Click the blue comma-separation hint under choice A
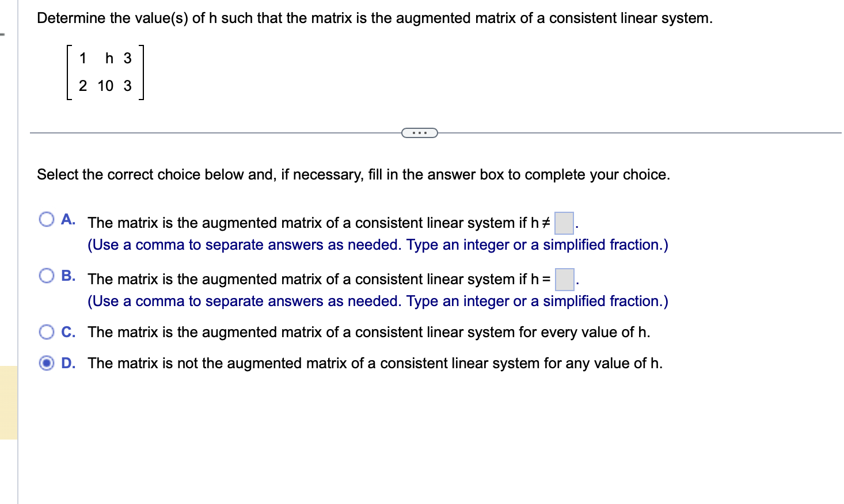Screen dimensions: 844x504 (377, 245)
